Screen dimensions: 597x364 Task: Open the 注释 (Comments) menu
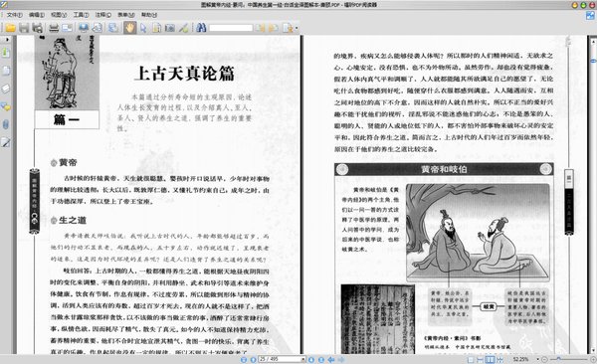pyautogui.click(x=103, y=15)
